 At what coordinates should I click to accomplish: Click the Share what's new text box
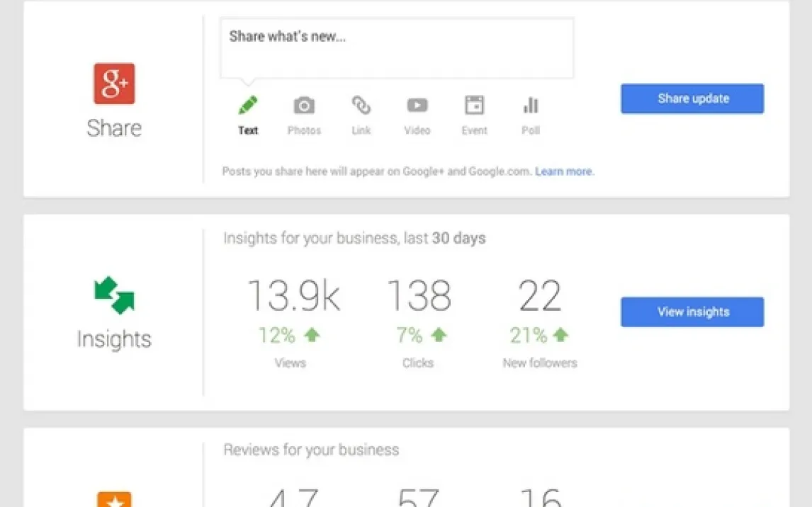pyautogui.click(x=397, y=48)
